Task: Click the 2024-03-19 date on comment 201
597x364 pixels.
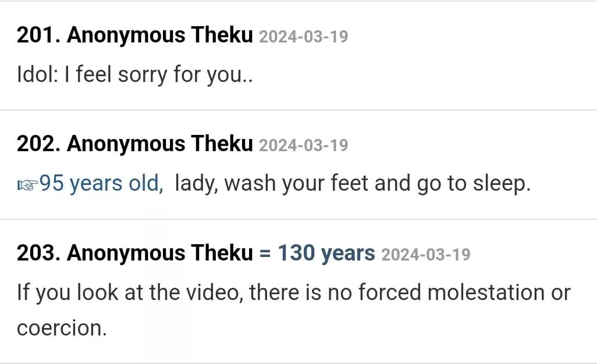Action: coord(303,37)
